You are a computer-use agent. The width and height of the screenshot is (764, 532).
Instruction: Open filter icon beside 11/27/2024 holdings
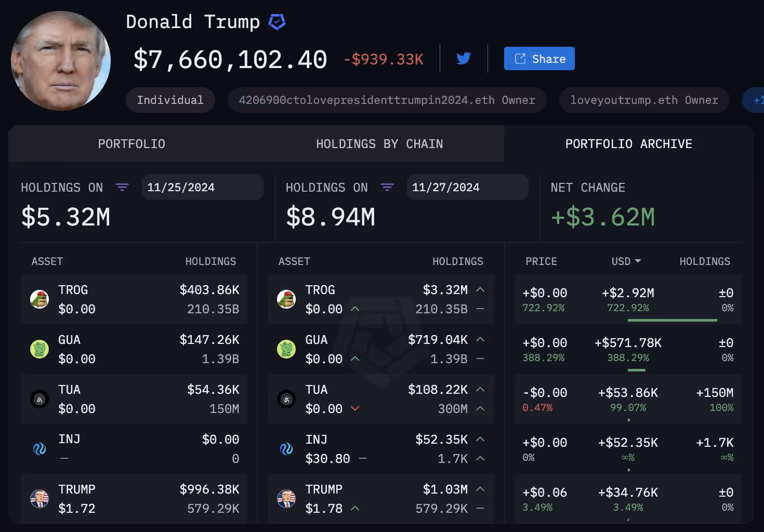pos(387,188)
